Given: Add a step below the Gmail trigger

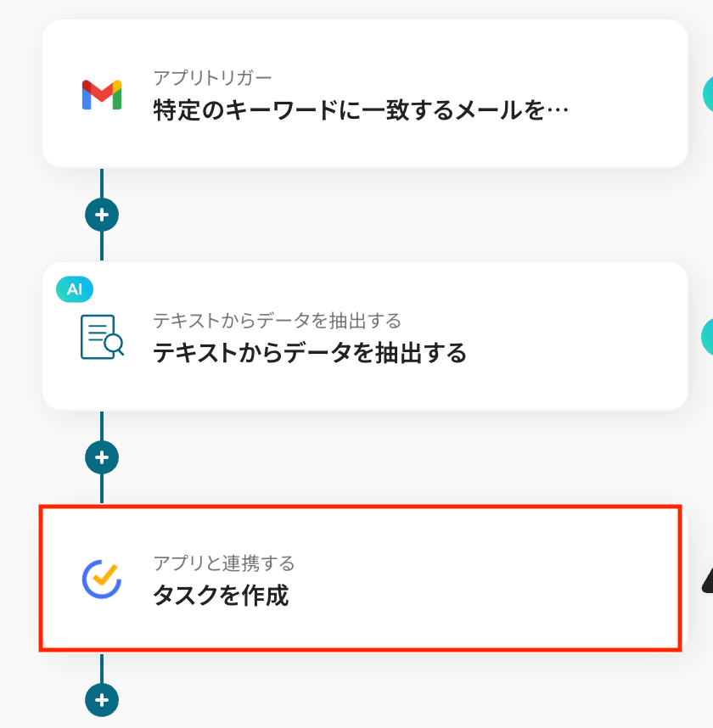Looking at the screenshot, I should (x=102, y=215).
